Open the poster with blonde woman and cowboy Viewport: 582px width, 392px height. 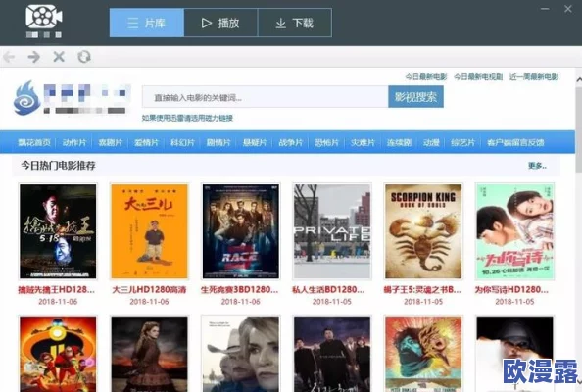pos(240,354)
